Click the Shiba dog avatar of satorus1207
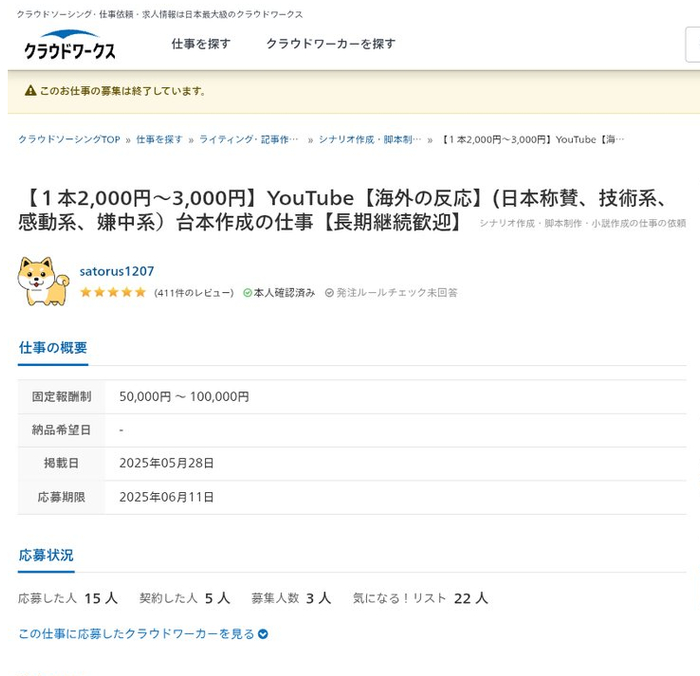 tap(43, 281)
